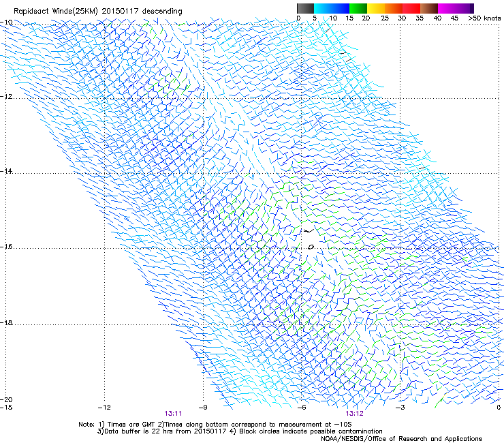This screenshot has width=504, height=443.
Task: Click the -16 latitude axis label
Action: [x=6, y=247]
